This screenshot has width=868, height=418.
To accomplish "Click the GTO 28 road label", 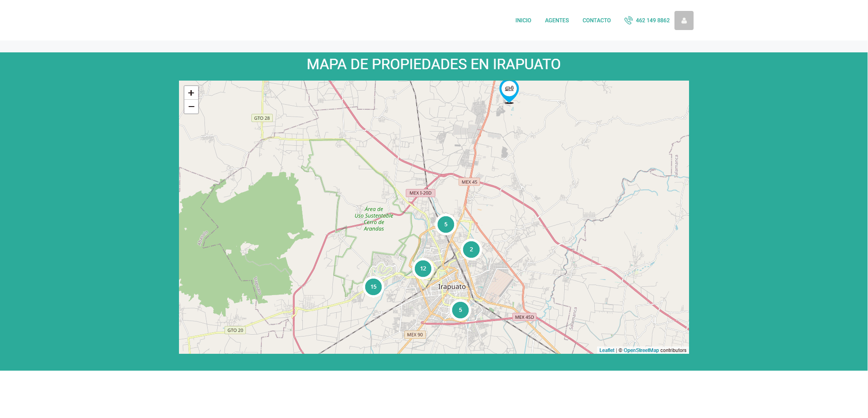I will coord(262,118).
